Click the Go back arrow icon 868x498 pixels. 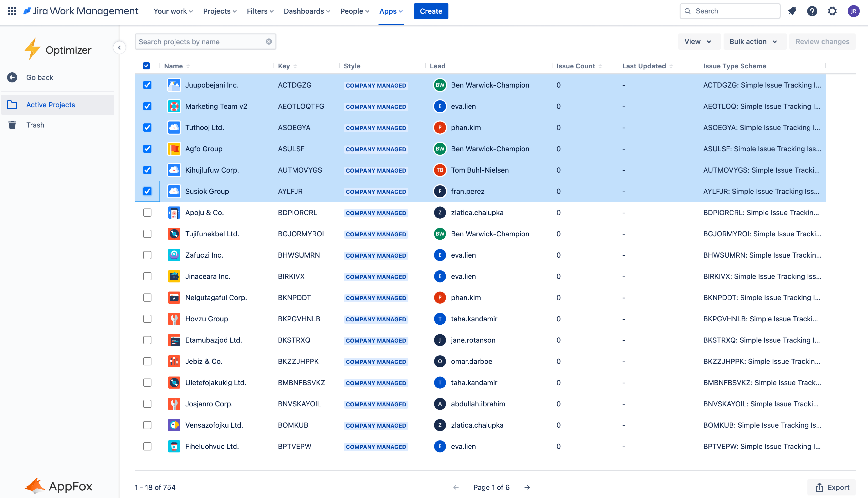coord(12,77)
